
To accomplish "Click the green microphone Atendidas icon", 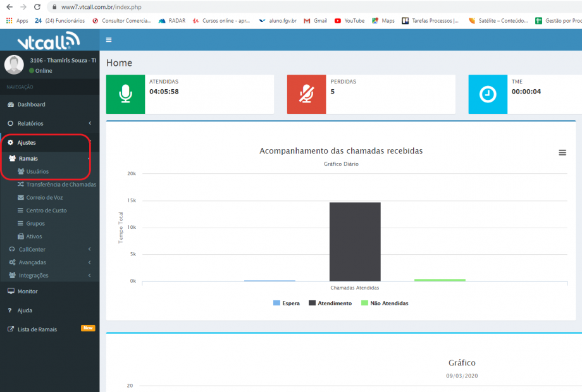I will pyautogui.click(x=125, y=94).
